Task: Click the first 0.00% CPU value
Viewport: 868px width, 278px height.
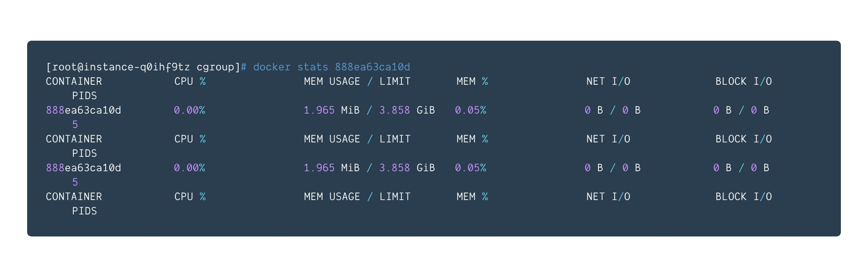Action: [x=189, y=110]
